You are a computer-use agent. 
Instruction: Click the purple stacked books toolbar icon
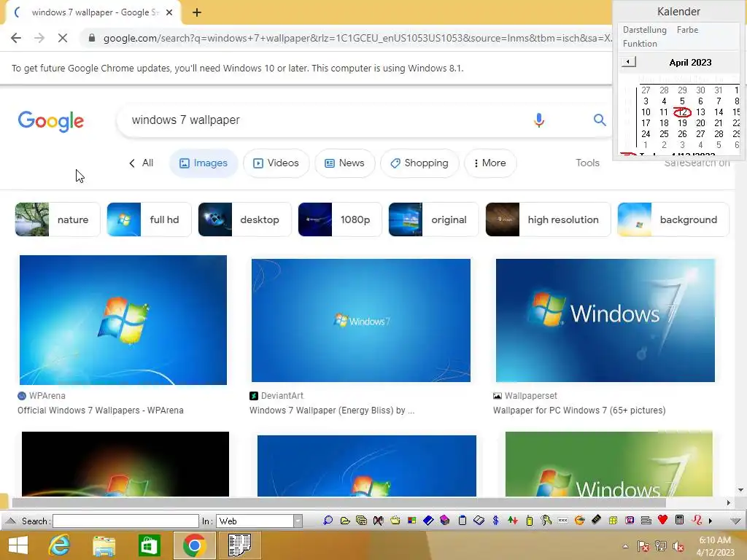pos(445,520)
